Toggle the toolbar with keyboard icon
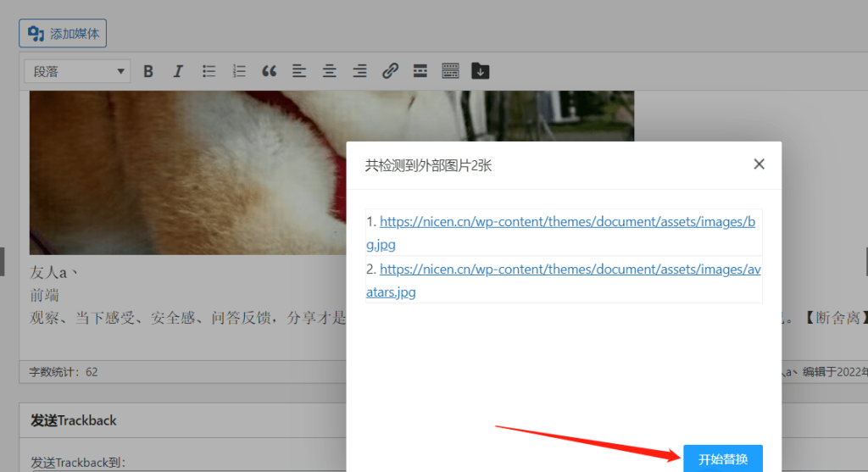The image size is (868, 472). pos(451,71)
